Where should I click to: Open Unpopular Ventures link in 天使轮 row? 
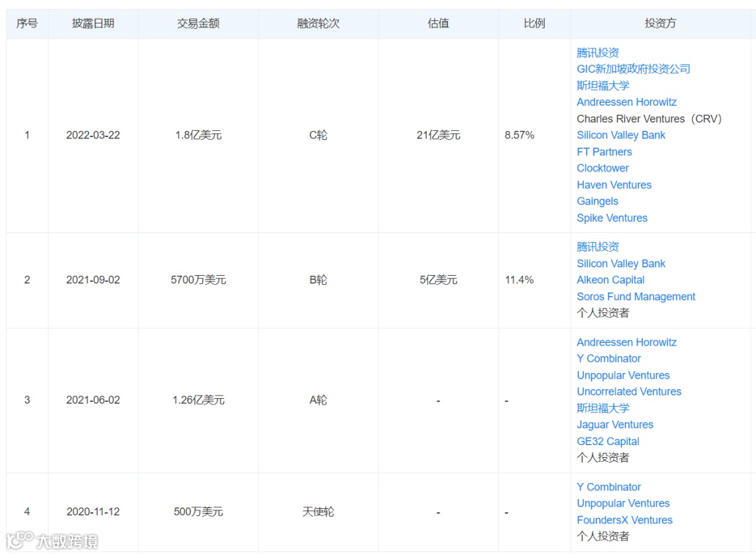pyautogui.click(x=623, y=503)
